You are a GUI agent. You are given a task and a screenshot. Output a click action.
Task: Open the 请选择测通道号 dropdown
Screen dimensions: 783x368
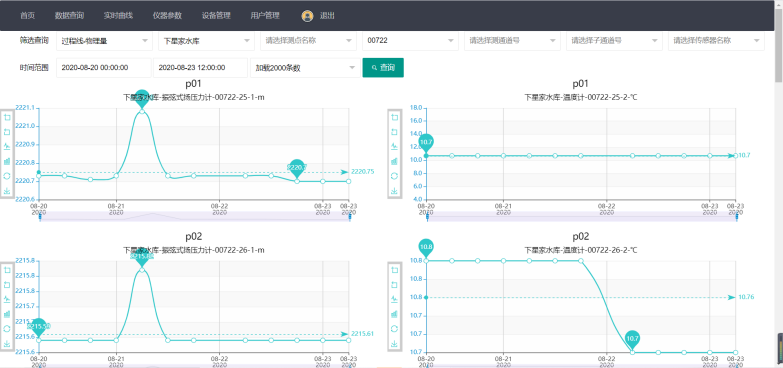coord(512,41)
